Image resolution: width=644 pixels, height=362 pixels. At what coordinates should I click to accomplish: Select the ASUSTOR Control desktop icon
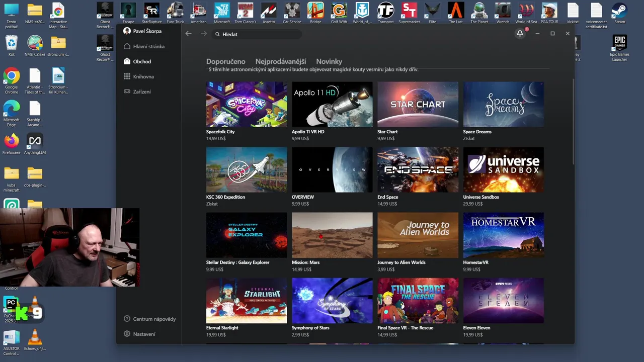11,342
